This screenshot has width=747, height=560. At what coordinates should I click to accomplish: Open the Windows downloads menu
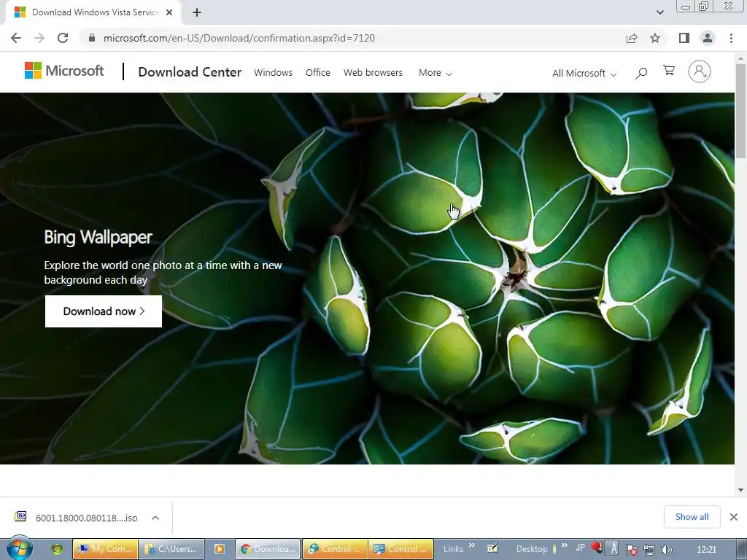click(273, 72)
